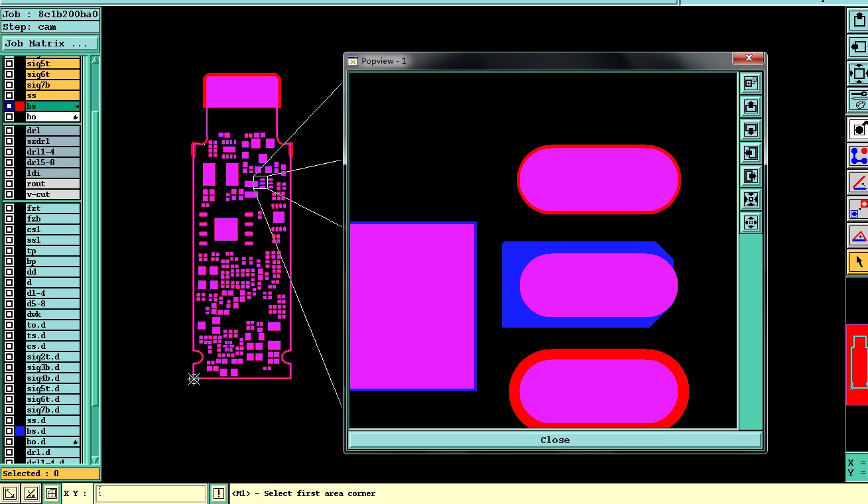Pan up using main right toolbar icon
Viewport: 868px width, 504px height.
pyautogui.click(x=859, y=19)
